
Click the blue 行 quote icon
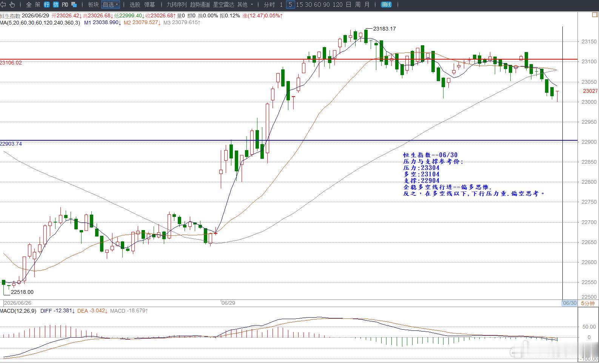(x=47, y=5)
